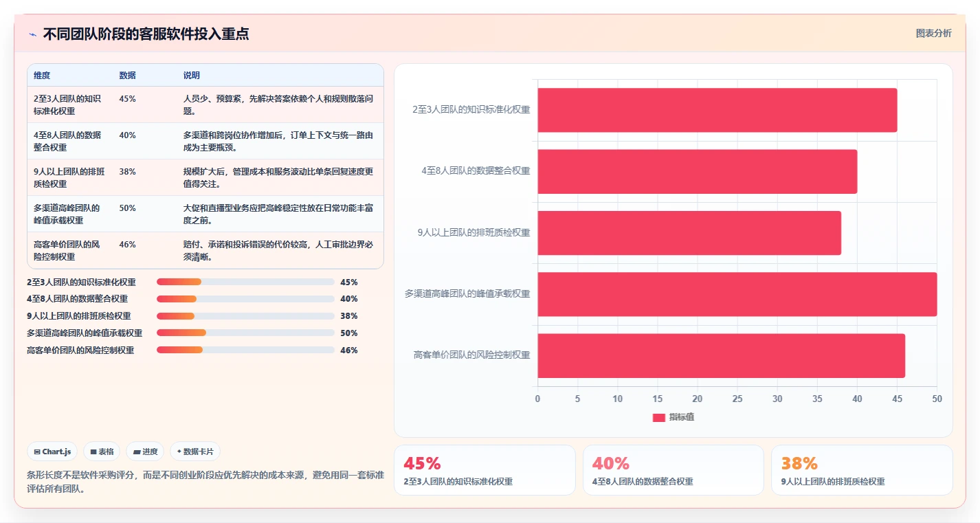Click description starting 赔付、承诺和投诉错误
The image size is (980, 523).
pos(278,250)
